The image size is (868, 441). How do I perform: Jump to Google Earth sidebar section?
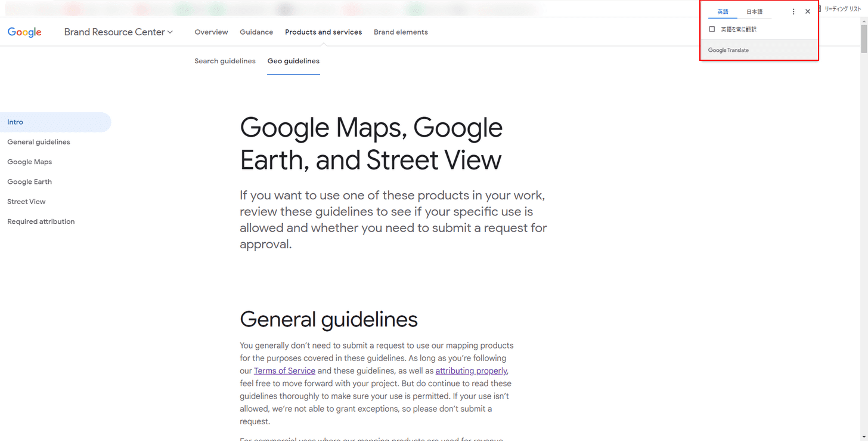30,181
